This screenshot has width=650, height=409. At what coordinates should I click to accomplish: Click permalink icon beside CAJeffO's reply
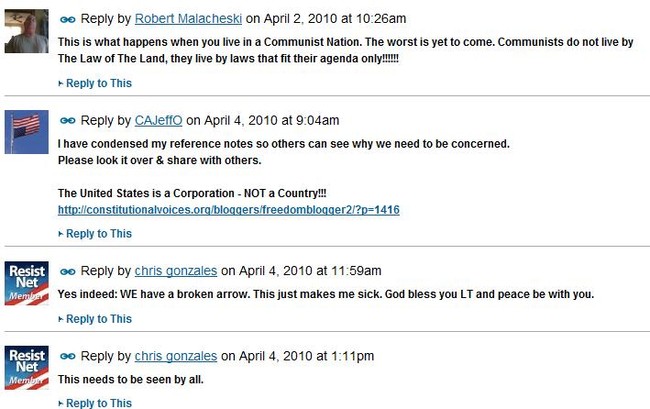(x=68, y=121)
